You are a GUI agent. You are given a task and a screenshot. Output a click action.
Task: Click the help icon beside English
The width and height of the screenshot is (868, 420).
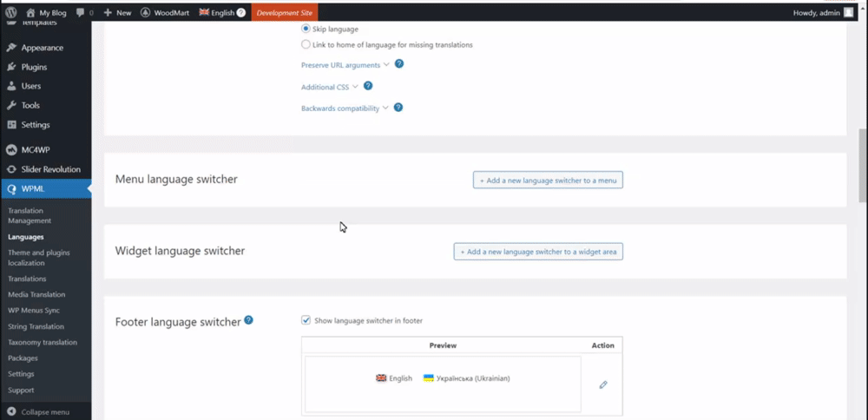[x=240, y=12]
